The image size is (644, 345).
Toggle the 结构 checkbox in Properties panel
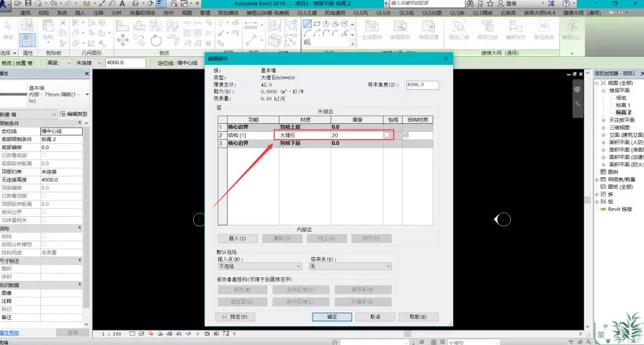pyautogui.click(x=44, y=236)
